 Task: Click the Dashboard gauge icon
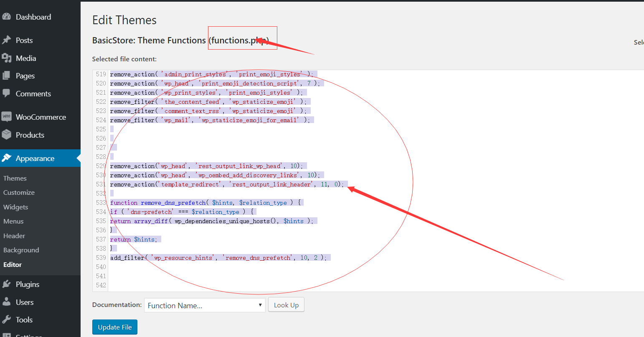7,17
